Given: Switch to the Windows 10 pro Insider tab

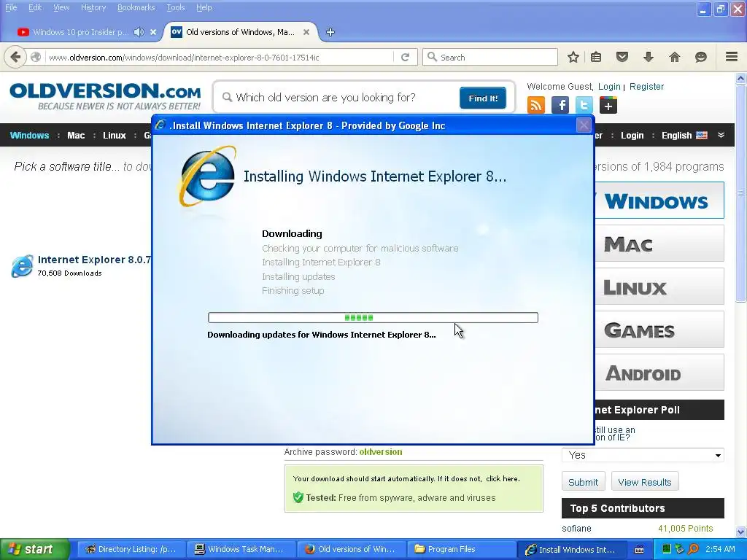Looking at the screenshot, I should [x=80, y=32].
